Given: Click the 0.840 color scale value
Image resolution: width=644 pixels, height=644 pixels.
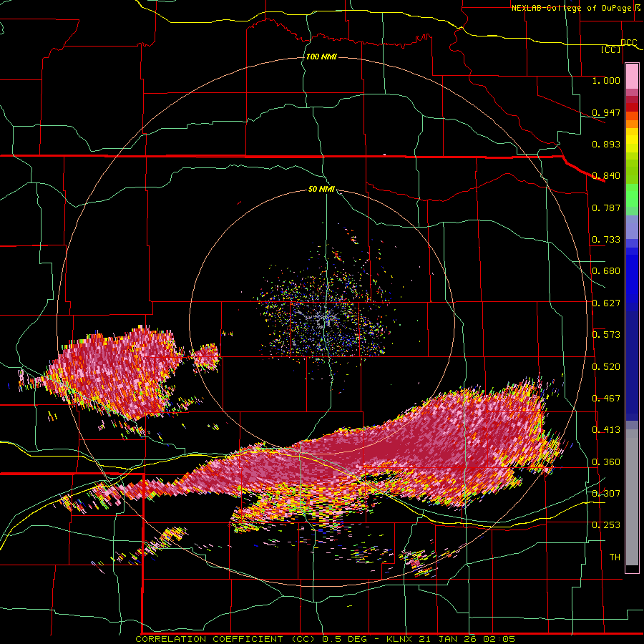Looking at the screenshot, I should tap(606, 176).
